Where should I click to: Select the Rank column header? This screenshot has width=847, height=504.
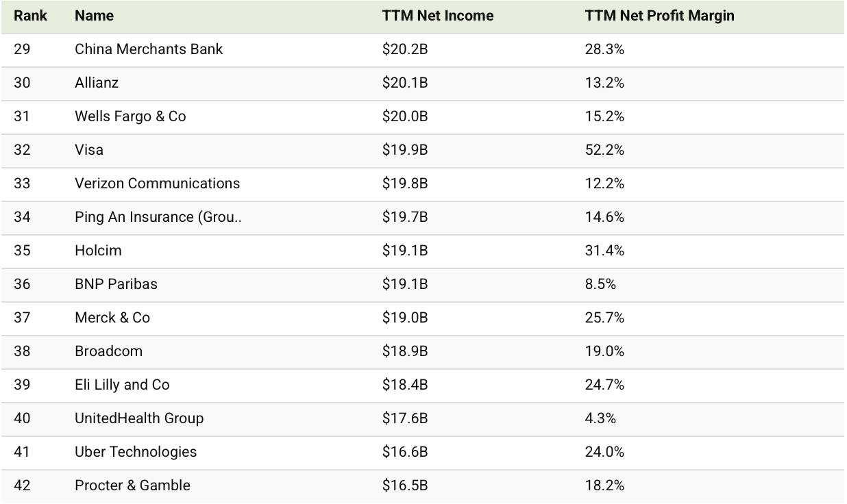click(30, 15)
